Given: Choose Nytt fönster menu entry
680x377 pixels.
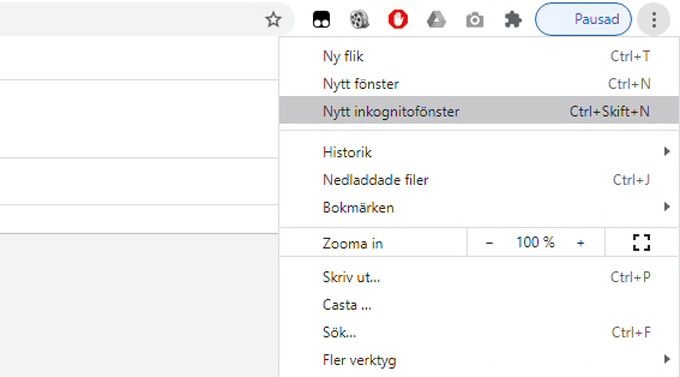Looking at the screenshot, I should pos(479,84).
